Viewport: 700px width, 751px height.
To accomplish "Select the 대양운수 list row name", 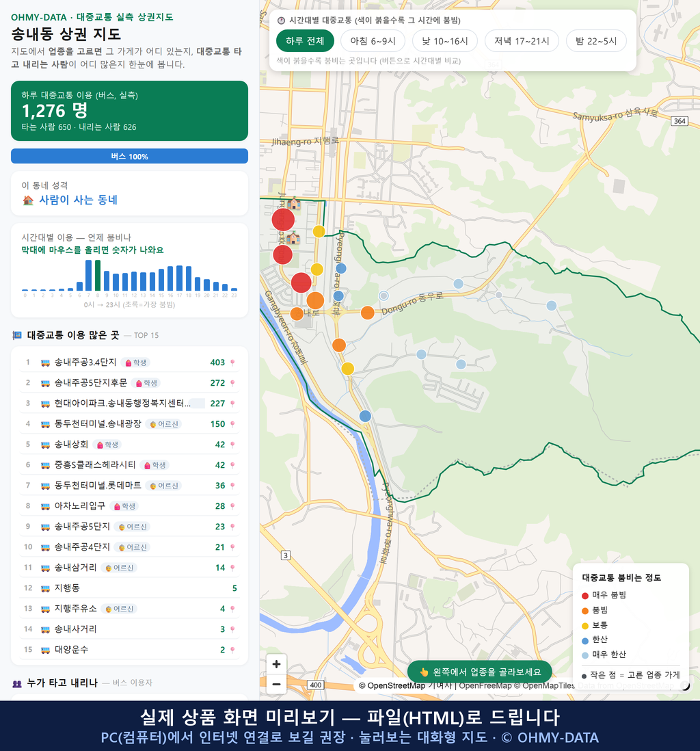I will coord(71,650).
